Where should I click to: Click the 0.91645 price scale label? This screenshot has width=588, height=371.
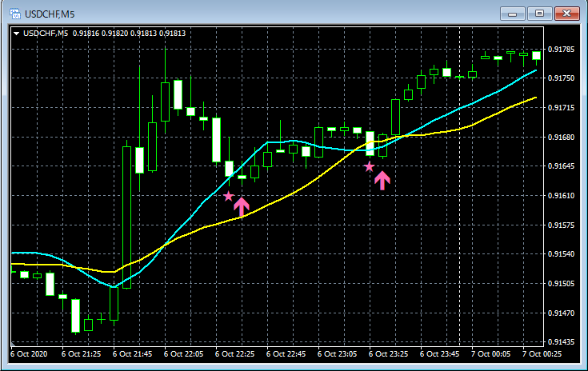(561, 166)
